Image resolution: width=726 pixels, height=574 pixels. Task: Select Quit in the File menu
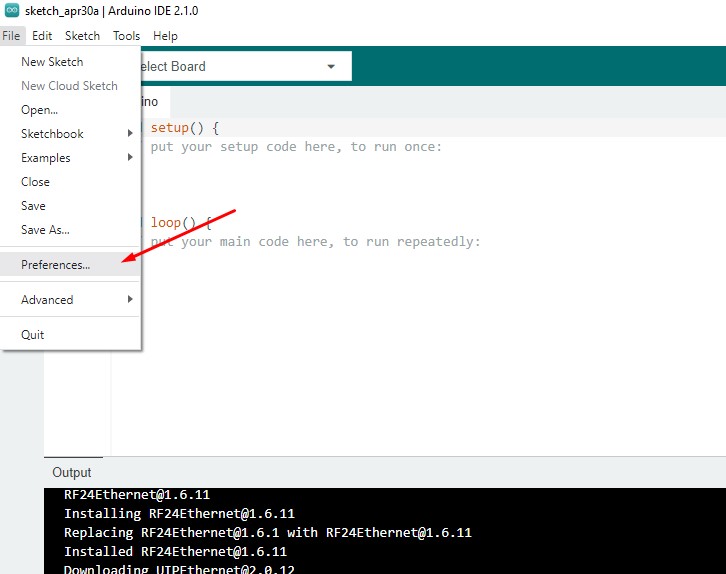[70, 335]
